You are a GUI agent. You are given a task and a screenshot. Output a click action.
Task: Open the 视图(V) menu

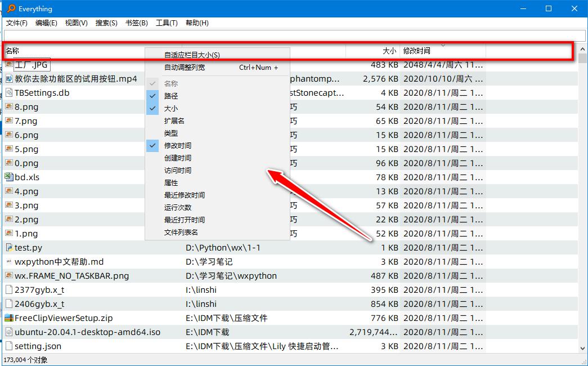tap(75, 23)
